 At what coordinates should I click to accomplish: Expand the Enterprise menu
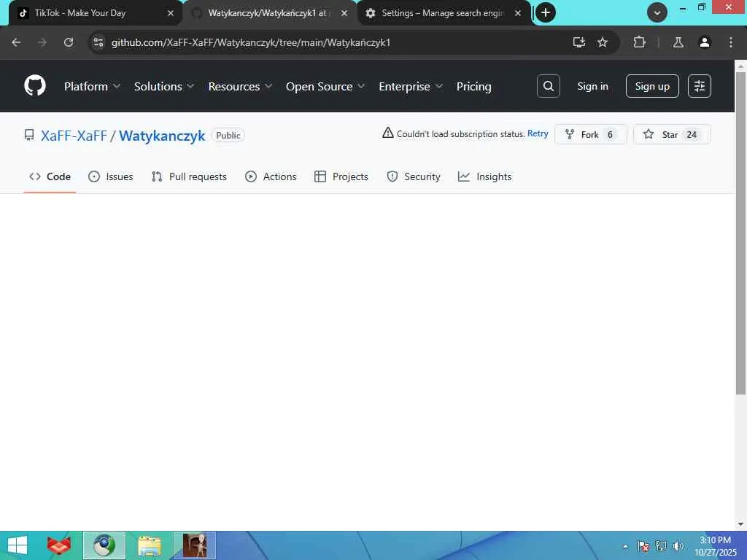click(x=411, y=86)
